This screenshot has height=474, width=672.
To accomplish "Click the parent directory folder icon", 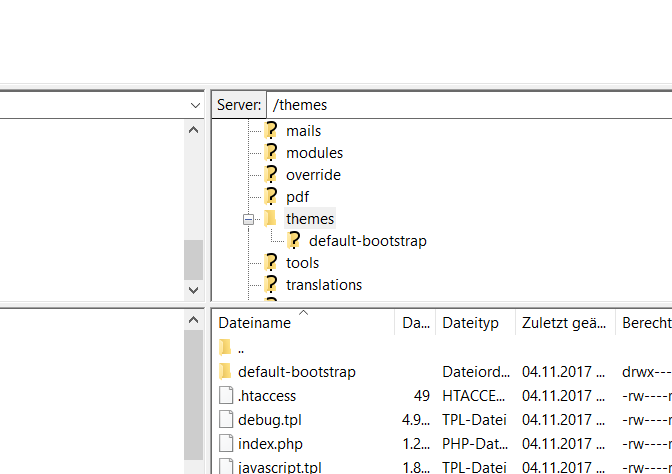I will 225,348.
